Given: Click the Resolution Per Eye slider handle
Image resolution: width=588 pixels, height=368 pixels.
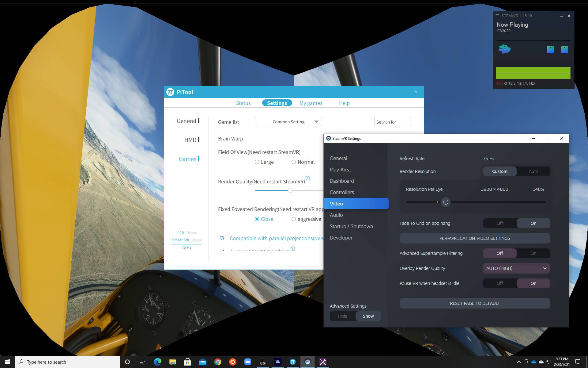Looking at the screenshot, I should click(x=446, y=202).
